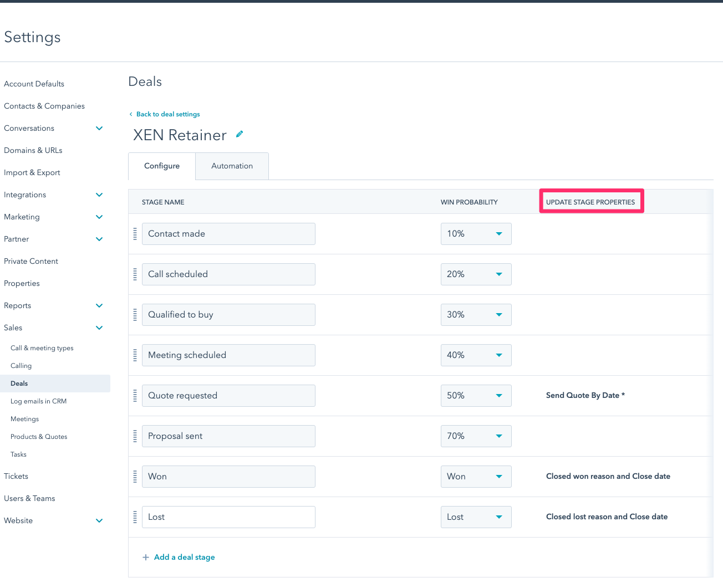Switch to the Automation tab
Viewport: 723px width, 588px height.
point(232,166)
